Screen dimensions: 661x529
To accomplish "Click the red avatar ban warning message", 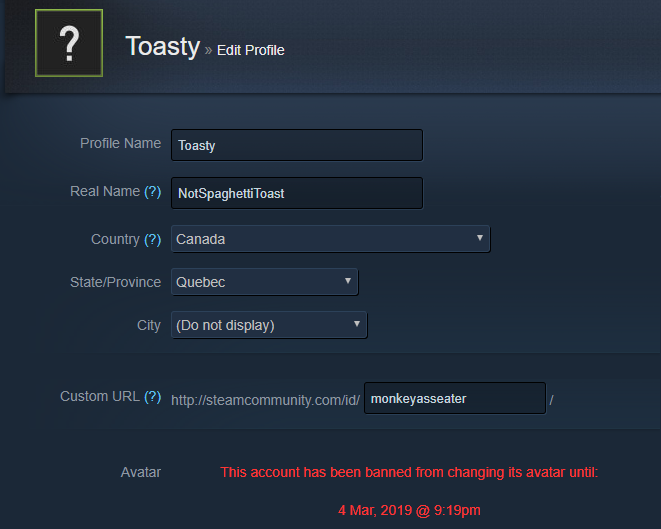I will point(409,473).
